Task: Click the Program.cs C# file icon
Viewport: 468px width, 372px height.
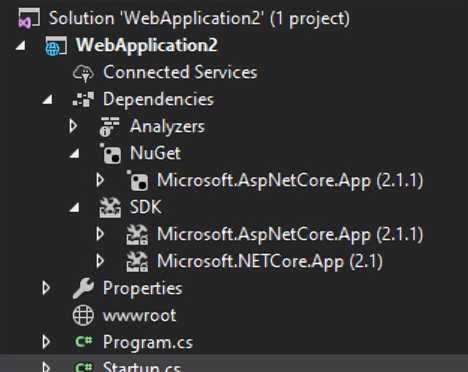Action: 83,342
